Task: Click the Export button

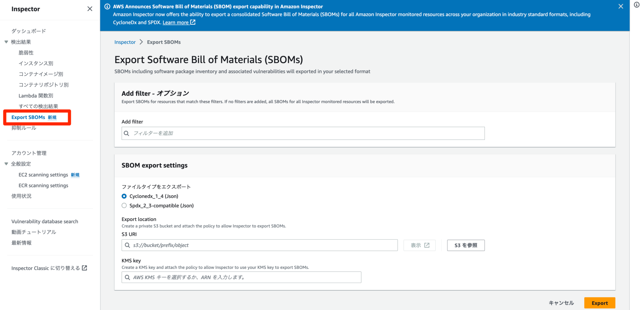Action: [599, 303]
